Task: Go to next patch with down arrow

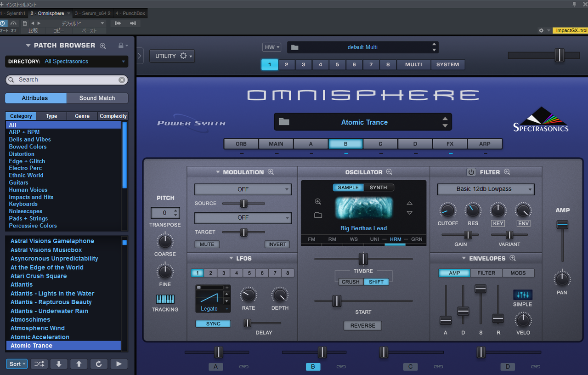Action: (59, 364)
